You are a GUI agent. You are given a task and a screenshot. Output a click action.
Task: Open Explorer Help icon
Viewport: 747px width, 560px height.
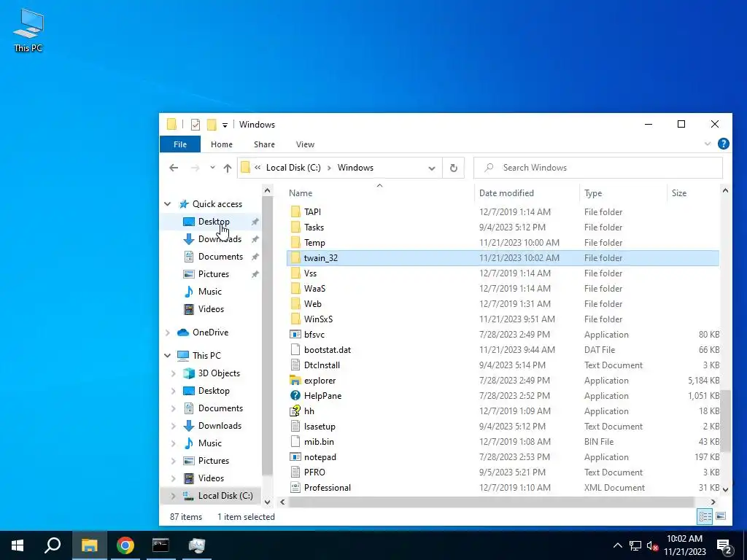723,144
